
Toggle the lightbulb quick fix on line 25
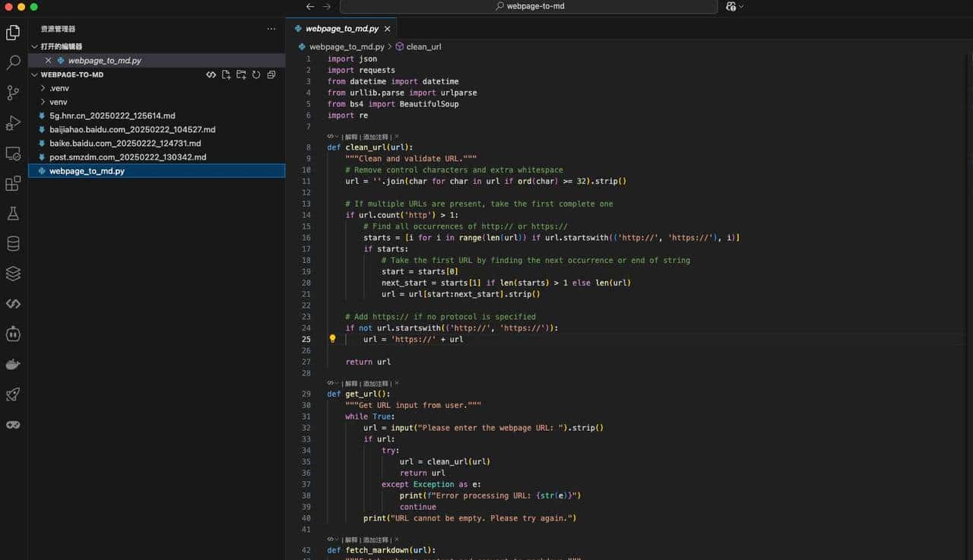332,339
